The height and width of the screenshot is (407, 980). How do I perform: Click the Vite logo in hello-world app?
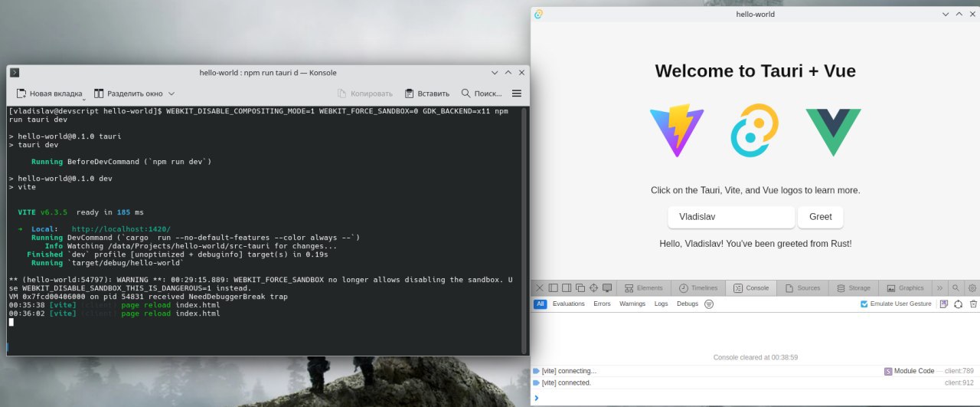pos(677,130)
